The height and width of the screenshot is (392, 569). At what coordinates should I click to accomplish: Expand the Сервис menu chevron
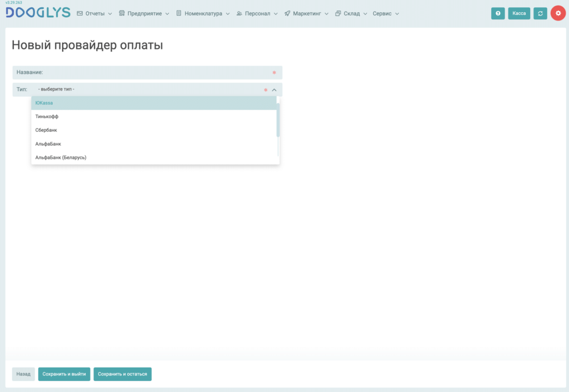397,14
